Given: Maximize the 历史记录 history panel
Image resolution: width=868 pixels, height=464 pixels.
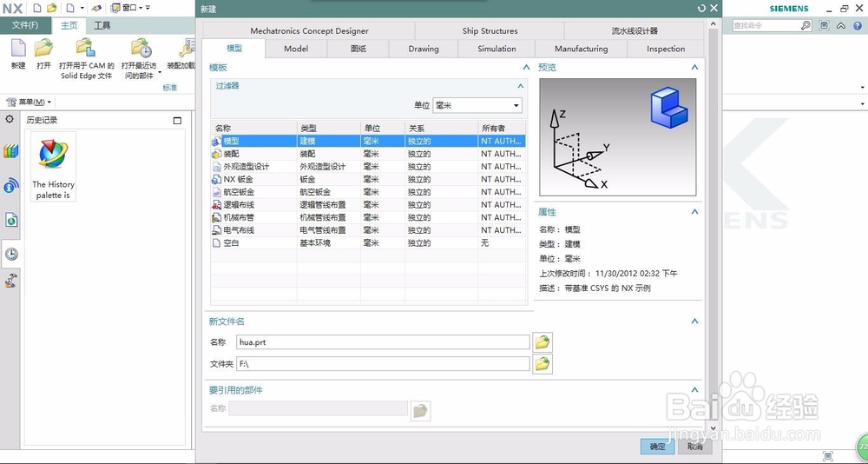Looking at the screenshot, I should (177, 120).
